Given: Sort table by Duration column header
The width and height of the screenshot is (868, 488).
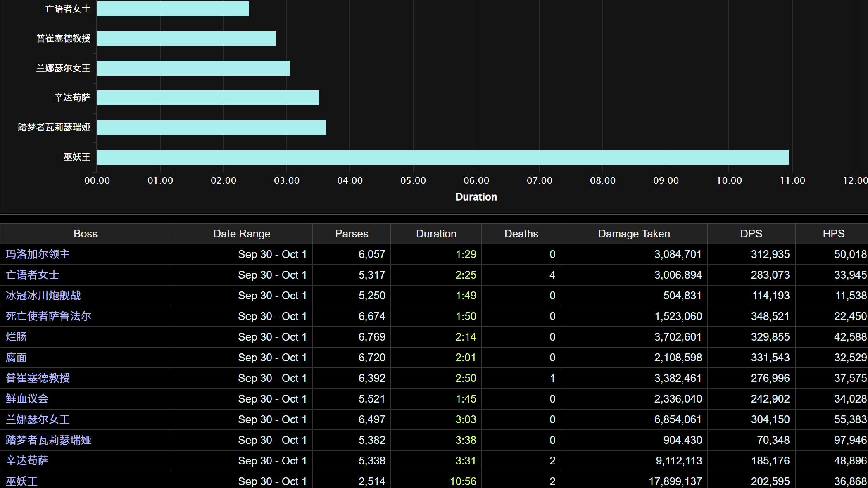Looking at the screenshot, I should click(x=436, y=234).
